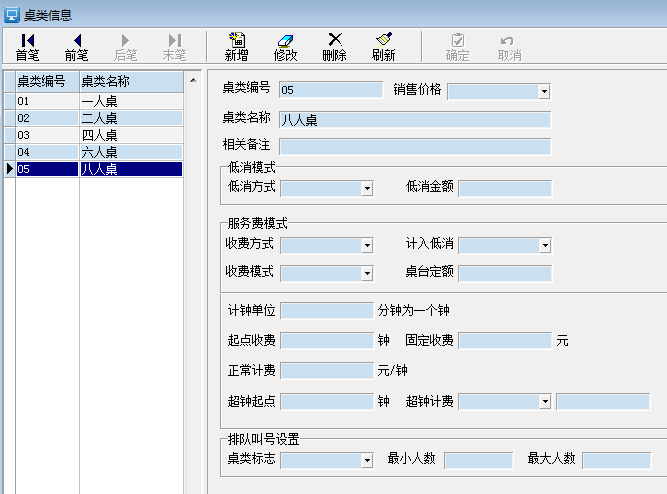Open the 桌类标志 dropdown
The image size is (667, 494).
367,461
